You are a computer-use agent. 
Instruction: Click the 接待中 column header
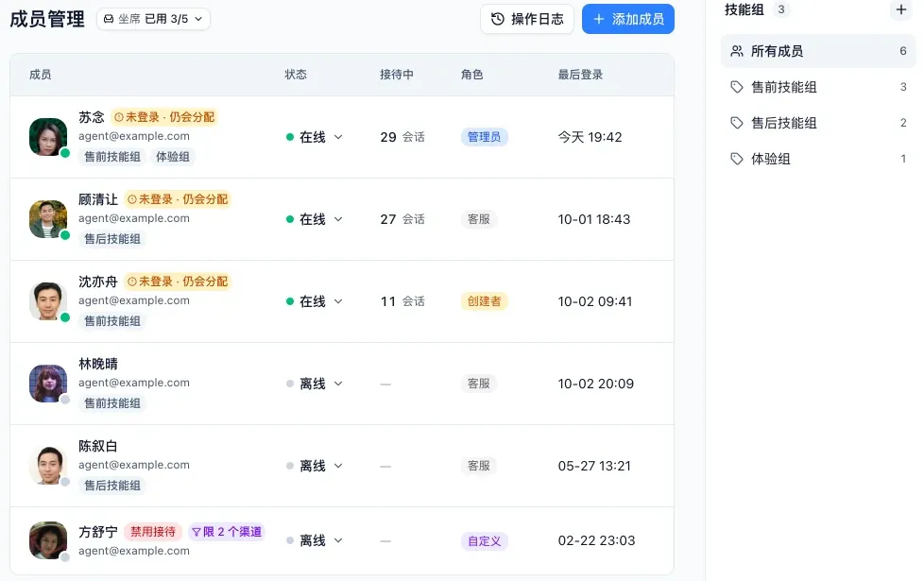click(x=397, y=75)
